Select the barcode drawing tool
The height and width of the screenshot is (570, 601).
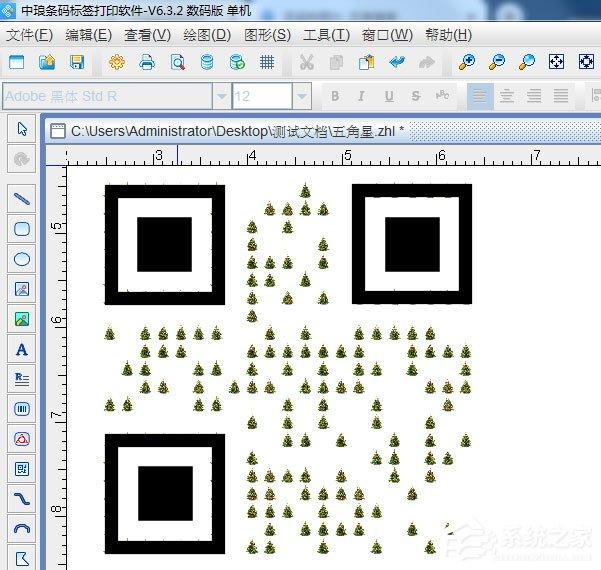[x=22, y=409]
